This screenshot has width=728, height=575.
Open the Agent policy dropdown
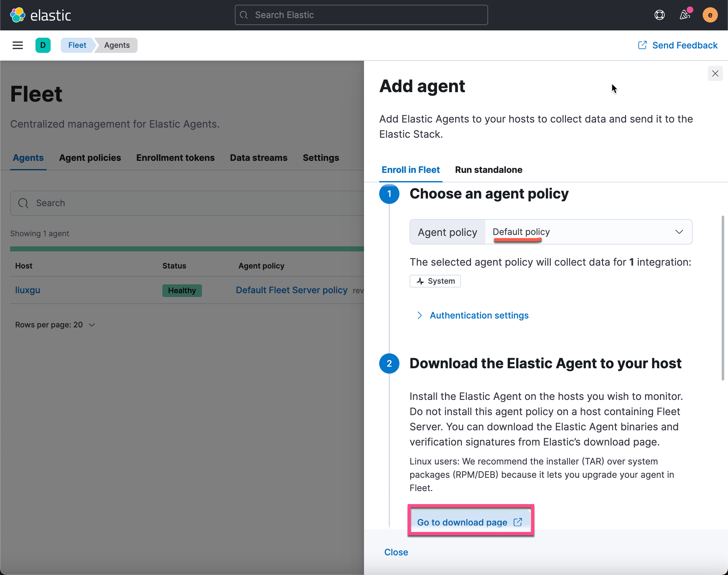coord(588,232)
